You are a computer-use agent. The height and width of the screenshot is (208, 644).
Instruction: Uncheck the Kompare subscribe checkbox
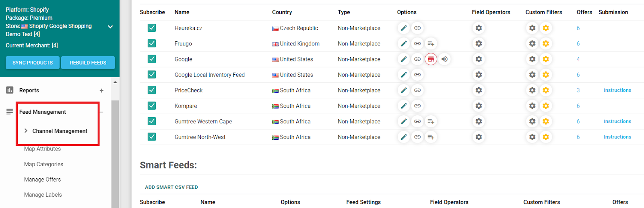[x=152, y=106]
